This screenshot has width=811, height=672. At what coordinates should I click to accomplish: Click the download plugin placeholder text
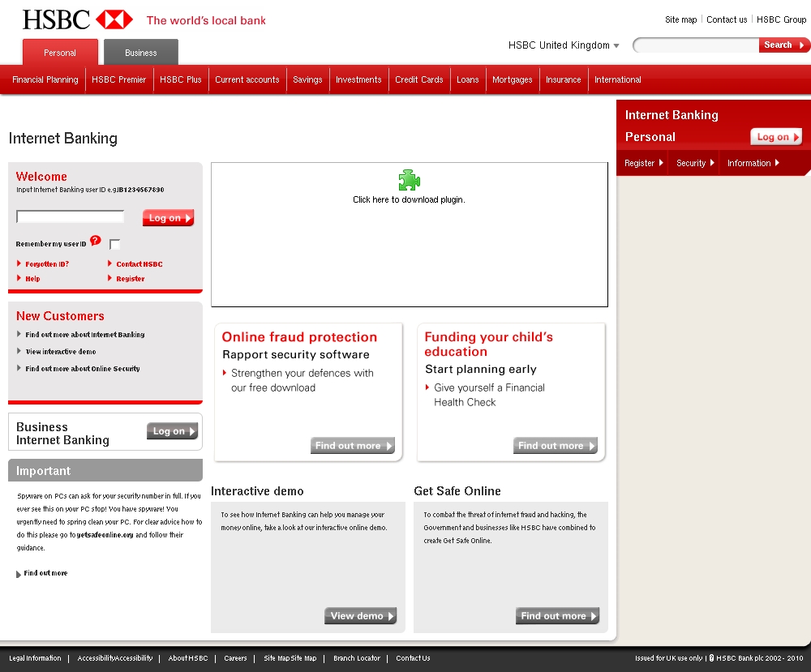coord(409,199)
